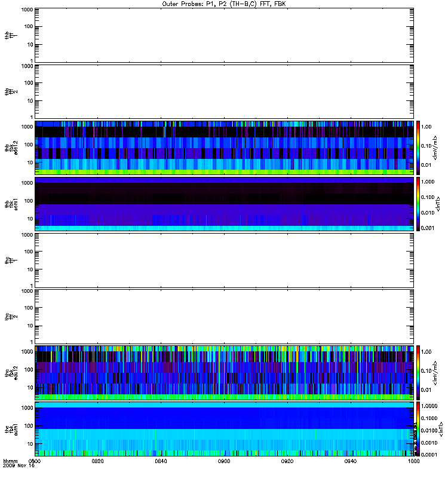The image size is (448, 478).
Task: Click the 'hhmm' axis unit label
Action: pyautogui.click(x=10, y=461)
